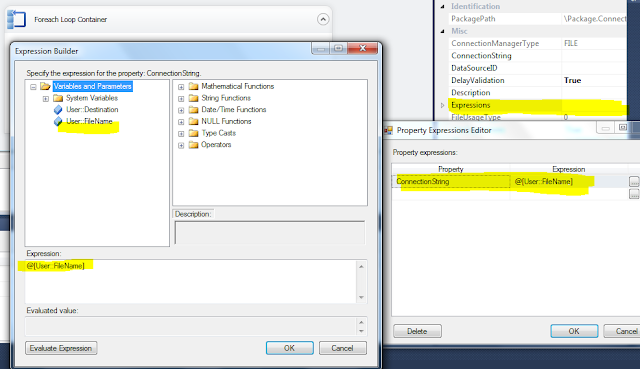
Task: Expand the Mathematical Functions node
Action: pyautogui.click(x=181, y=87)
